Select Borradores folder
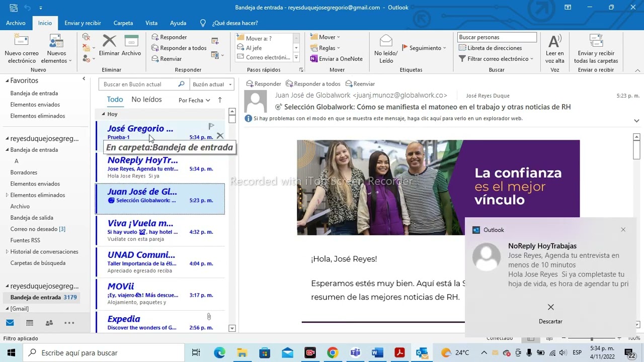 click(x=24, y=172)
